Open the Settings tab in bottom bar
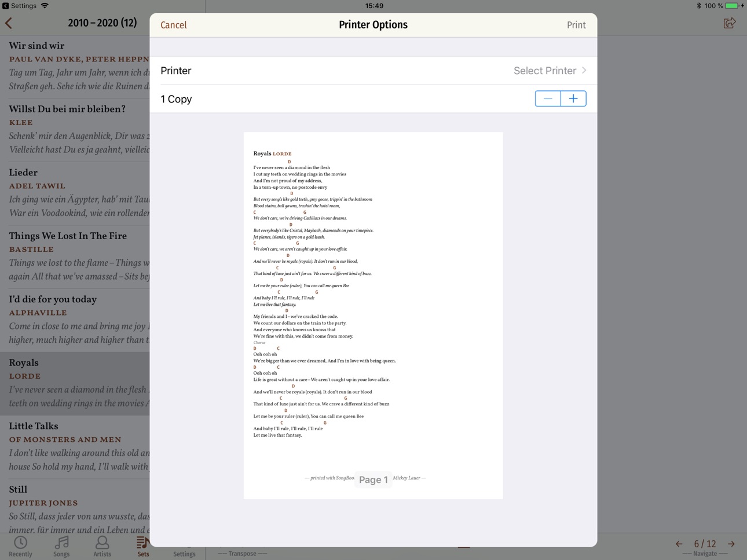Image resolution: width=747 pixels, height=560 pixels. pos(184,554)
